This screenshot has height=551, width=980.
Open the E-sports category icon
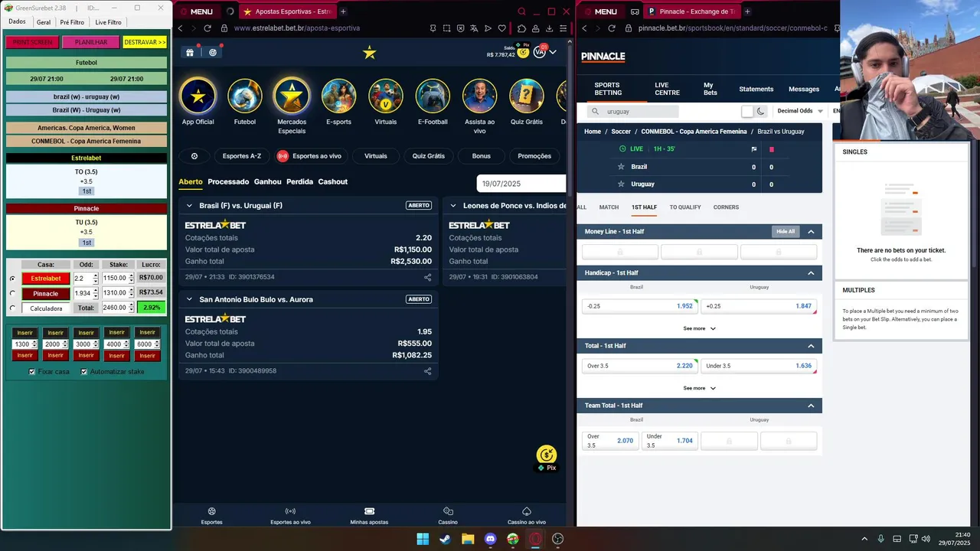click(x=338, y=96)
